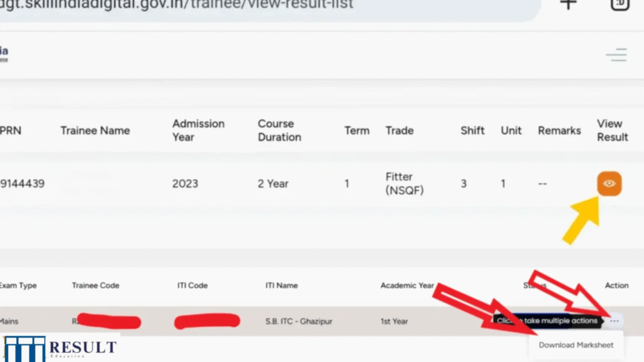Image resolution: width=644 pixels, height=362 pixels.
Task: Select the 2 Year course duration cell
Action: click(273, 184)
